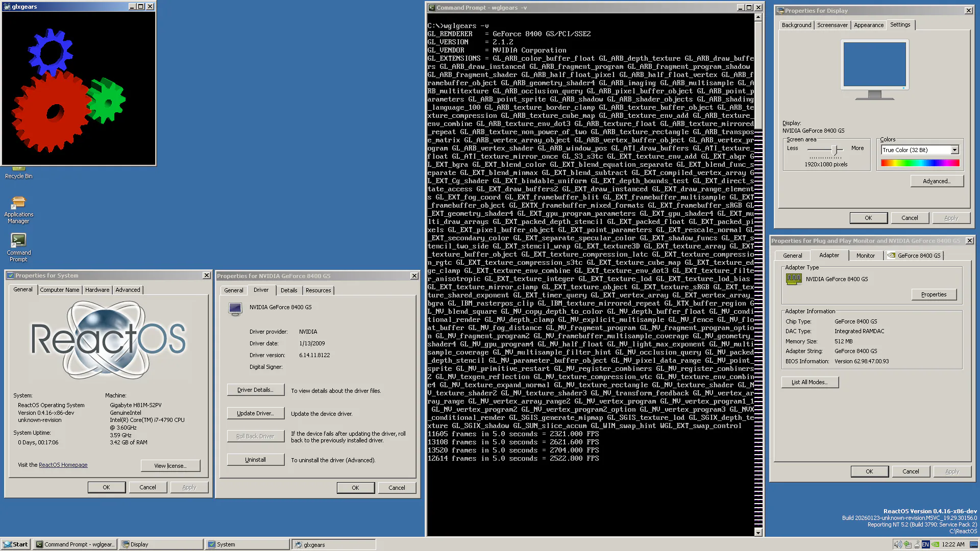Switch to glxgears from the taskbar
This screenshot has width=980, height=551.
pyautogui.click(x=333, y=544)
